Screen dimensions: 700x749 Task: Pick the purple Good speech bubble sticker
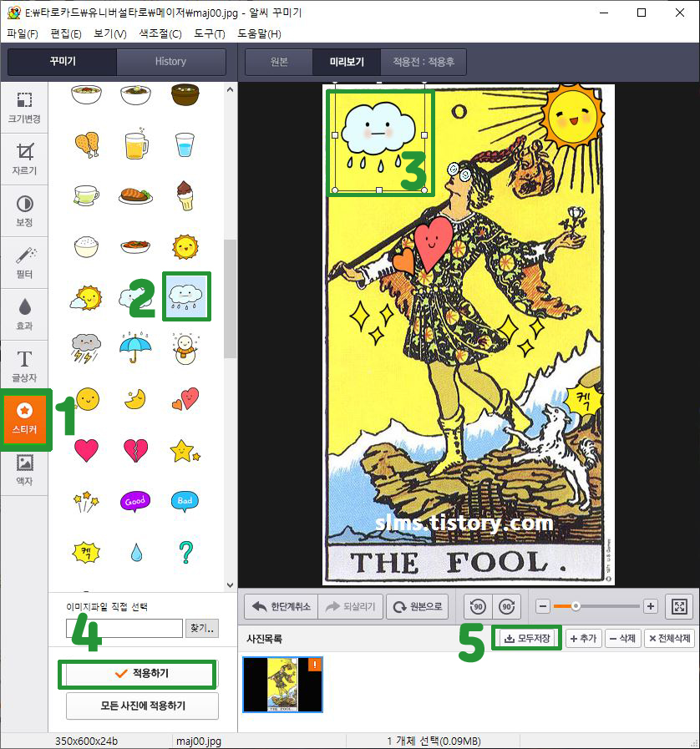[x=135, y=501]
